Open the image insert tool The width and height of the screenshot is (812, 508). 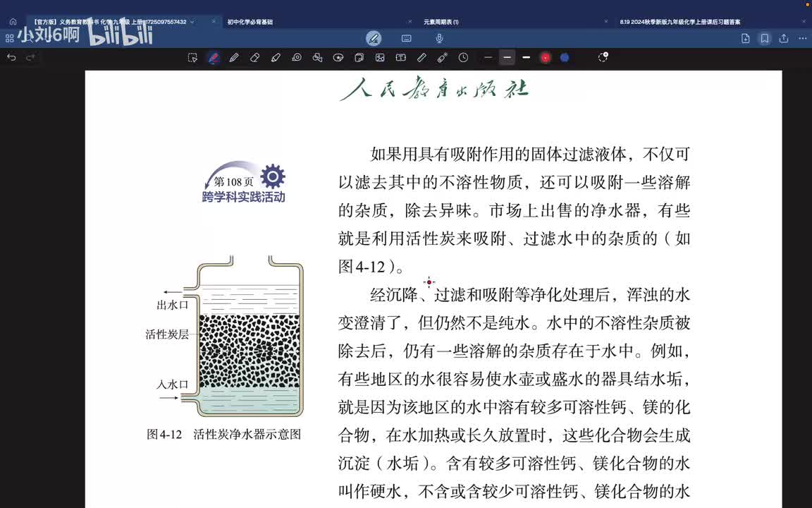click(380, 58)
